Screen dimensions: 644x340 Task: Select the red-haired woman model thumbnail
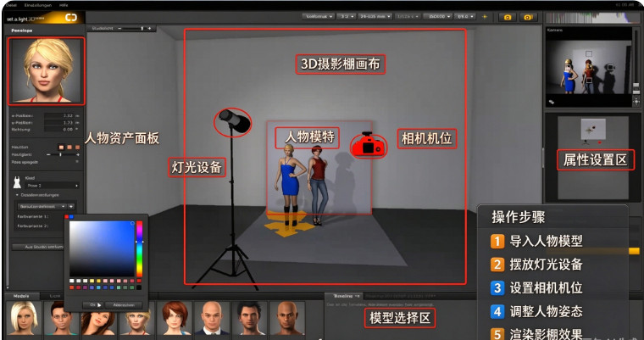pyautogui.click(x=175, y=318)
